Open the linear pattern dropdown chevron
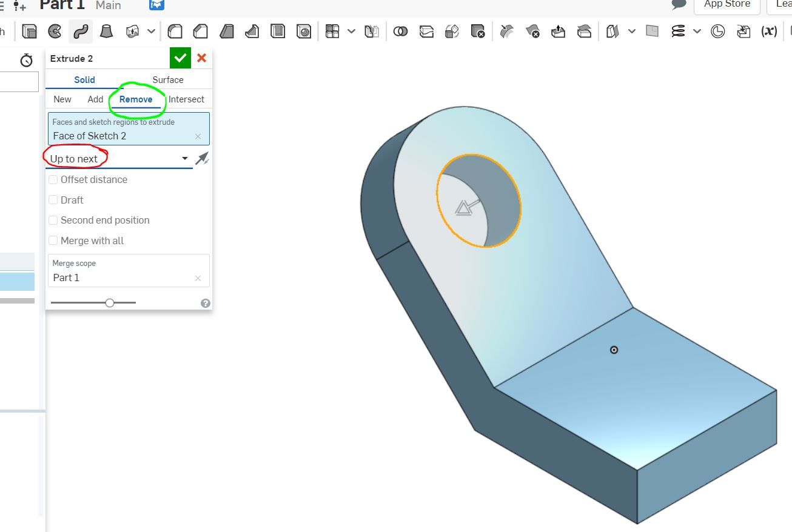Screen dimensions: 792x532 pyautogui.click(x=350, y=31)
